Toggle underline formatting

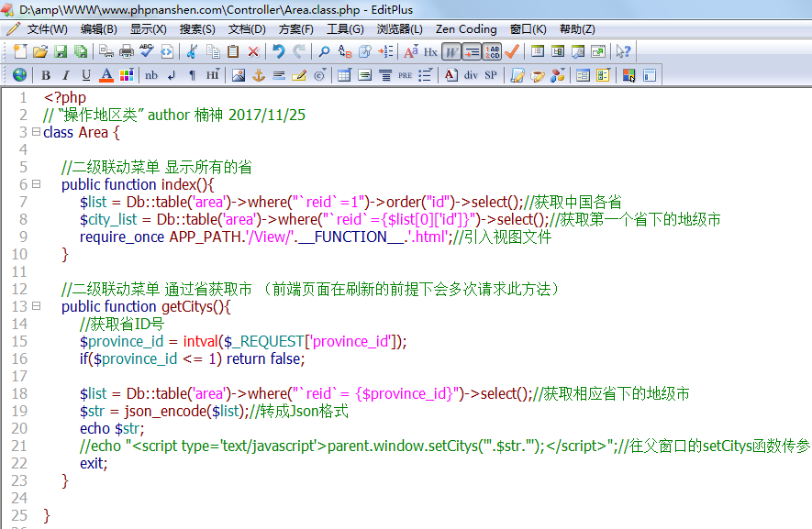click(x=86, y=75)
